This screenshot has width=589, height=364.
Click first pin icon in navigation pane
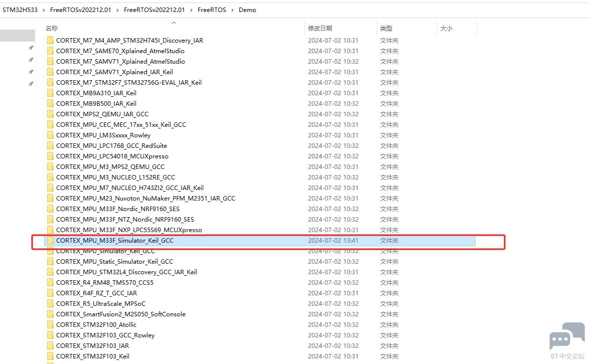coord(31,48)
